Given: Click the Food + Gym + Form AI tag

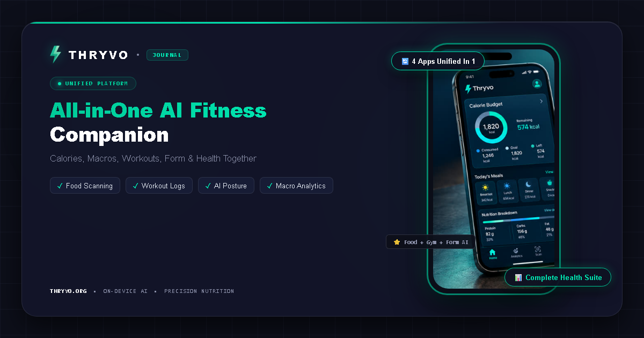Looking at the screenshot, I should pos(430,242).
